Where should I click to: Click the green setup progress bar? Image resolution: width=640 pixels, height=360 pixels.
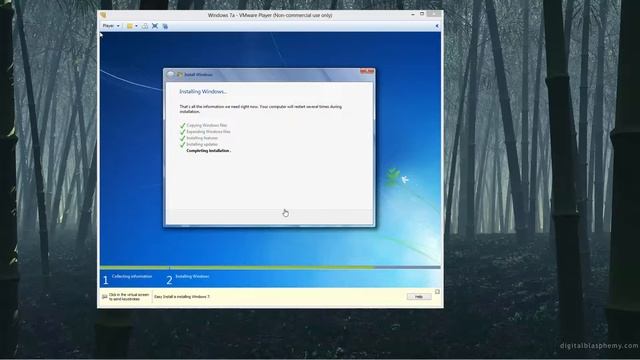pos(237,268)
